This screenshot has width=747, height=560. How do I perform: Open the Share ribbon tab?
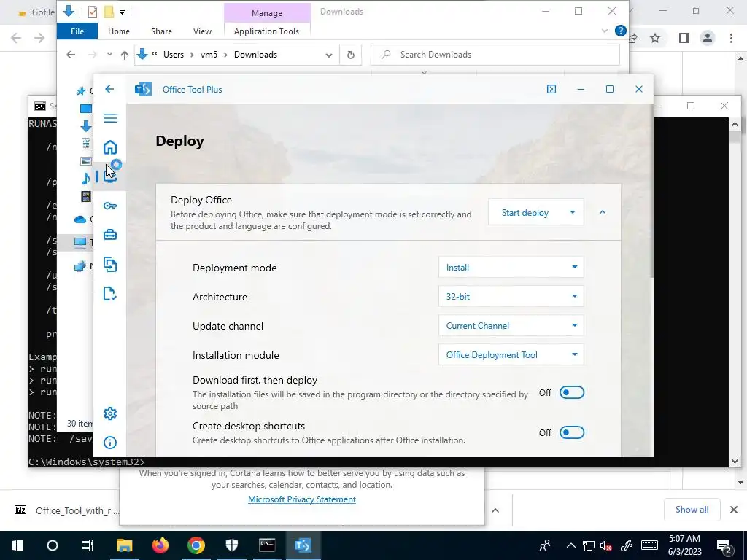(161, 31)
